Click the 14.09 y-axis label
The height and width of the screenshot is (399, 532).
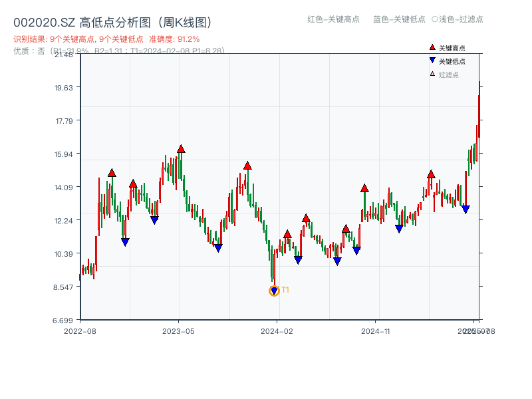(x=64, y=188)
